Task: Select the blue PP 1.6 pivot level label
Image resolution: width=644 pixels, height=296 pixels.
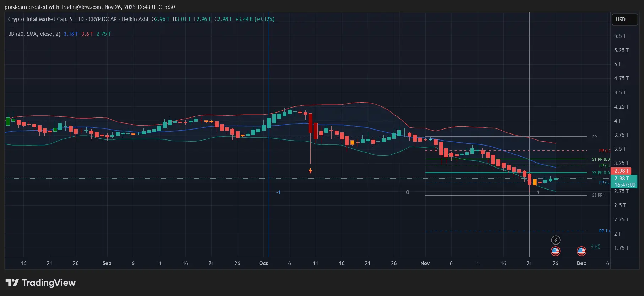Action: pyautogui.click(x=604, y=231)
